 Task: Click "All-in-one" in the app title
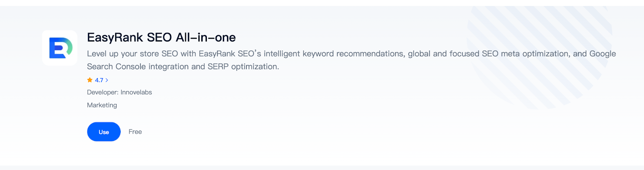click(x=206, y=37)
